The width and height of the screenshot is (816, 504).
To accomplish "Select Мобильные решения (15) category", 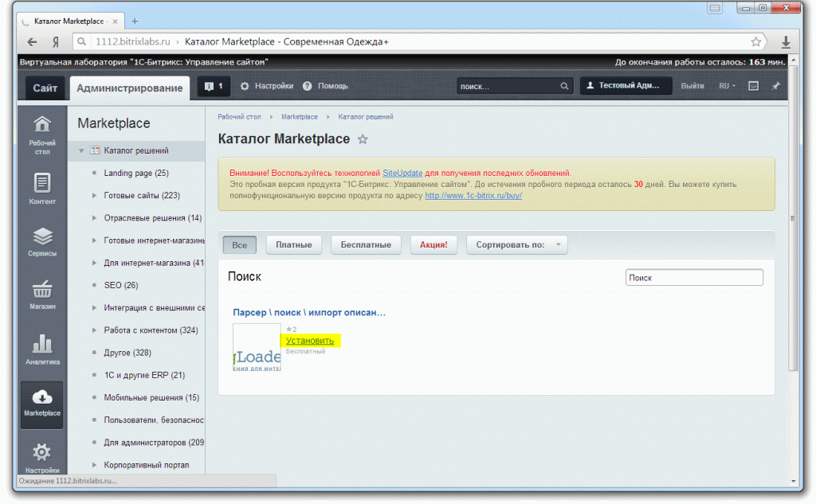I will pos(151,397).
